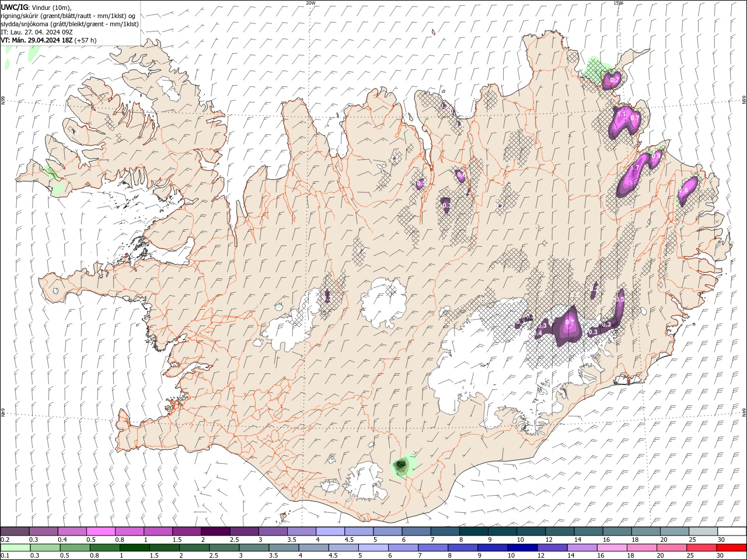Click the 'rigning/skúrir' legend description line
Viewport: 747px width, 560px height.
click(68, 16)
